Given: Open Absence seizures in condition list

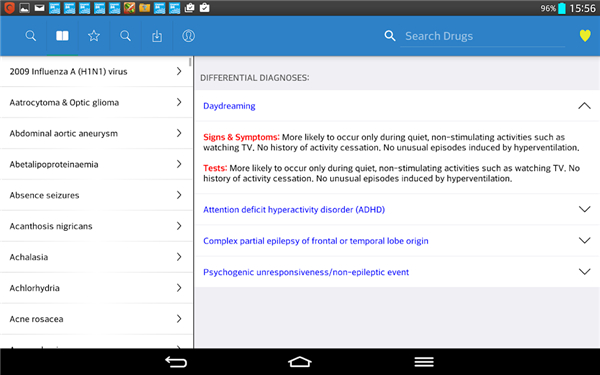Looking at the screenshot, I should pyautogui.click(x=96, y=195).
